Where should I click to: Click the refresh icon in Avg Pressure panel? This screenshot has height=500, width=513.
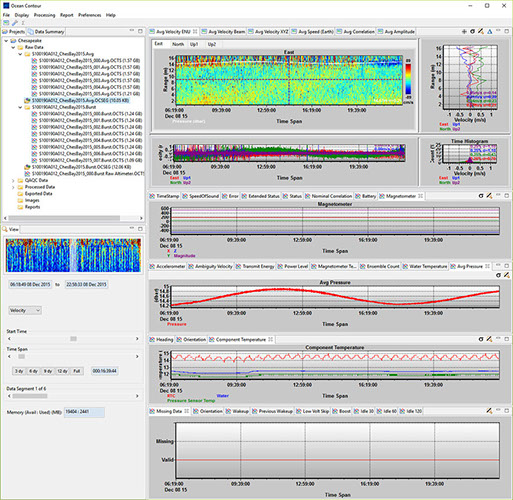pyautogui.click(x=498, y=275)
